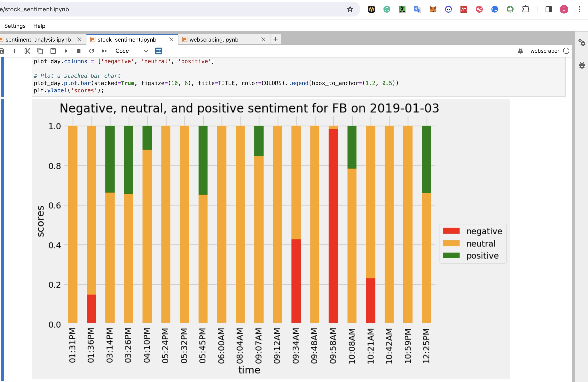
Task: Click the "# Plot a stacked bar chart" comment
Action: 77,76
